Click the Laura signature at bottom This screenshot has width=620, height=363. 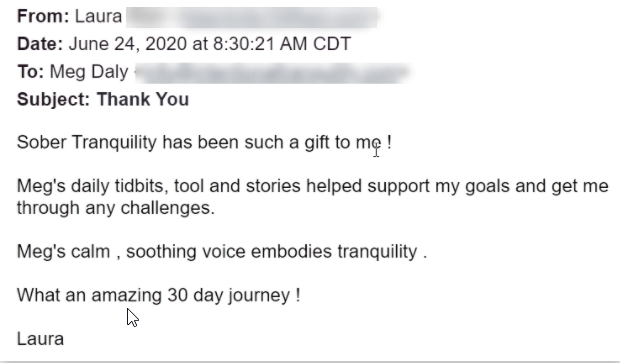[x=40, y=339]
